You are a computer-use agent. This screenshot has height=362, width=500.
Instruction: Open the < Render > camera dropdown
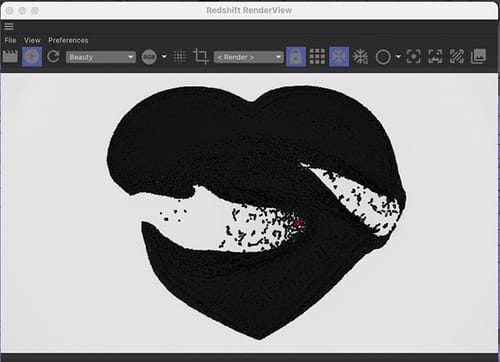[x=249, y=57]
